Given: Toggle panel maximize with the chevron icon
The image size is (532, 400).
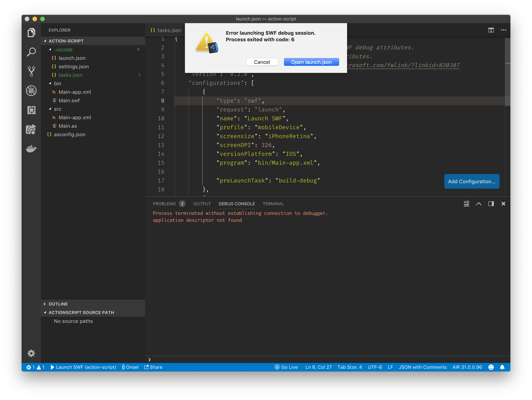Looking at the screenshot, I should tap(479, 203).
